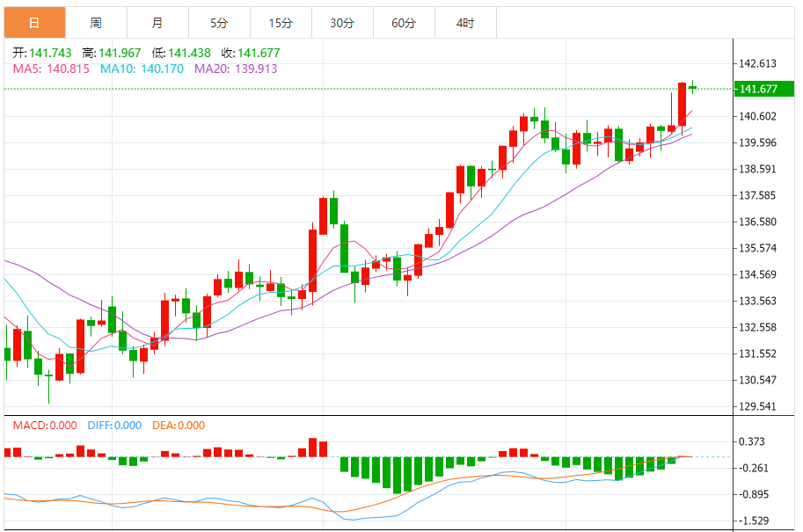Click the 132.558 price axis label
Viewport: 803px width, 532px height.
click(757, 327)
